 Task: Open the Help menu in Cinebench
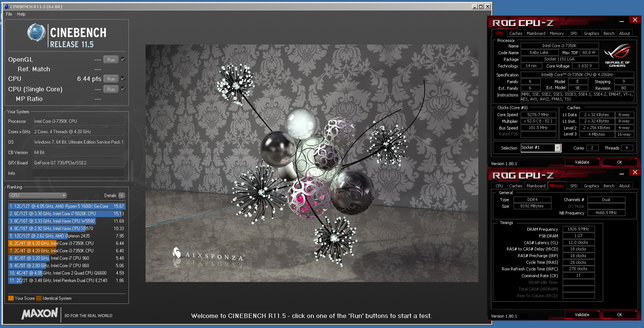(x=21, y=14)
